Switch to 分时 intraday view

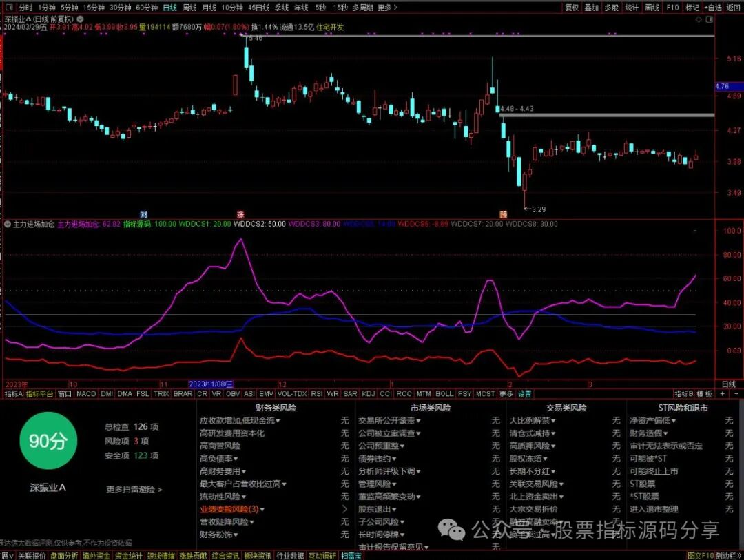pyautogui.click(x=25, y=8)
